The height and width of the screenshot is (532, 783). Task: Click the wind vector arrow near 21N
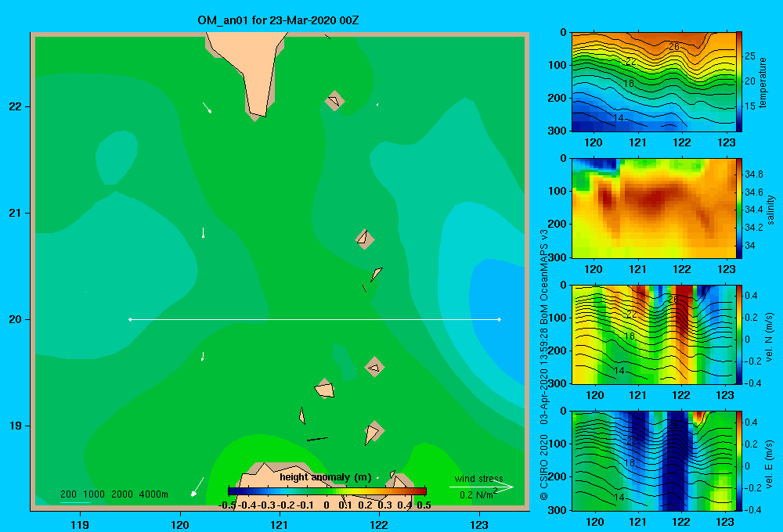tap(204, 232)
